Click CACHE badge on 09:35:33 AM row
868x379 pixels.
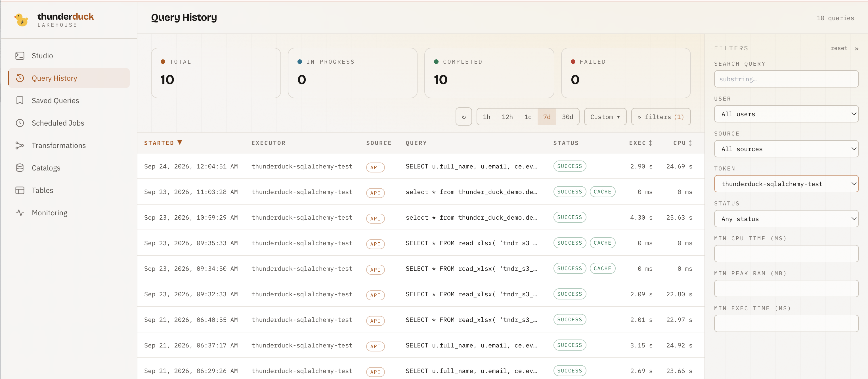coord(602,243)
